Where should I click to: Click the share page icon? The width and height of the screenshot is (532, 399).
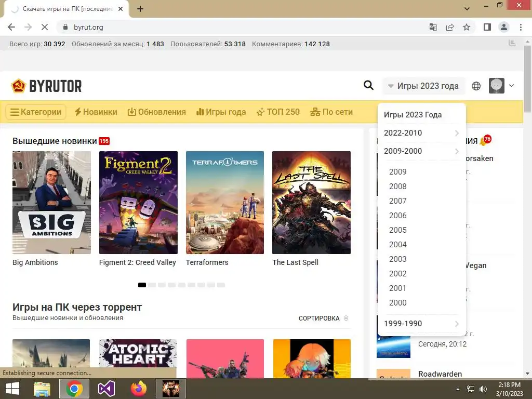point(450,27)
